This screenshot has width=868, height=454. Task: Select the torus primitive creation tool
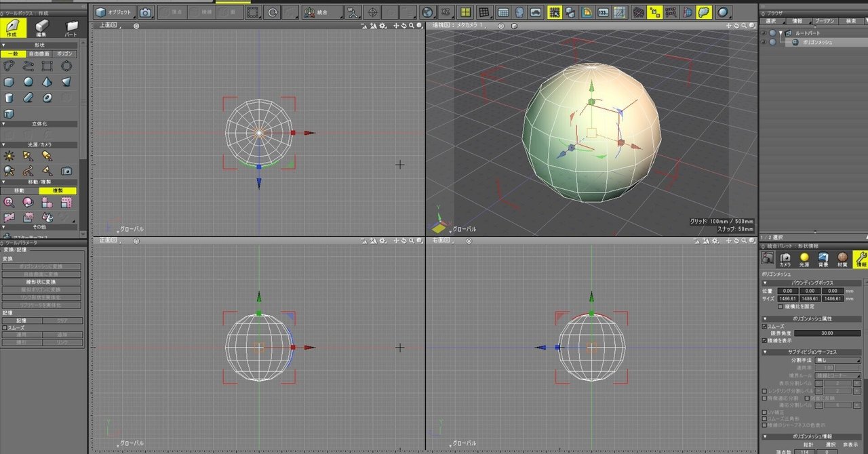(x=47, y=97)
